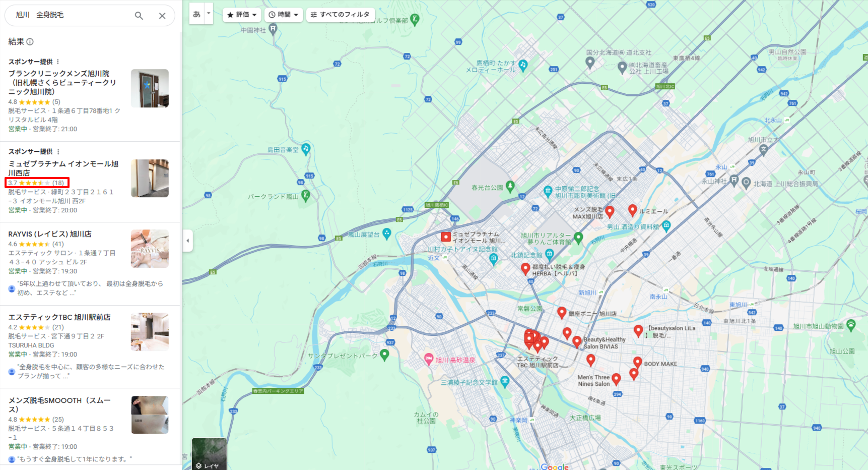Viewport: 868px width, 470px height.
Task: Open メンズ脱毛SMOOOTH listing
Action: 59,405
